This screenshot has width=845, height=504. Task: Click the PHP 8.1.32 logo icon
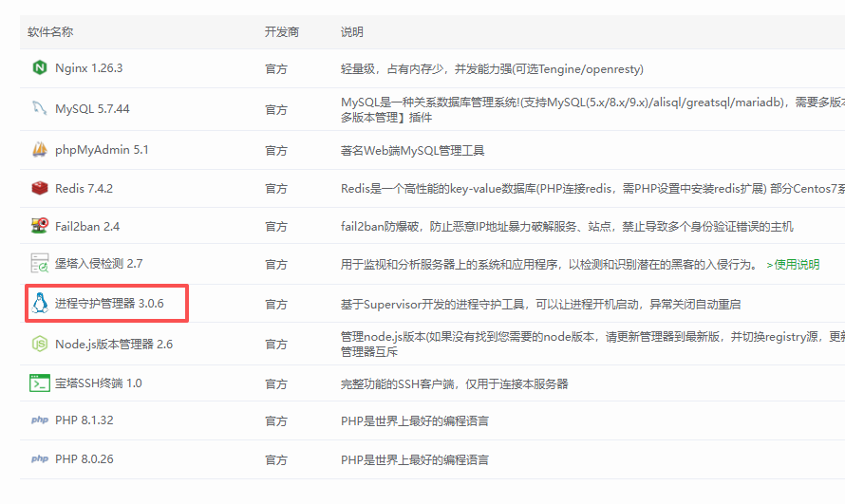(39, 420)
